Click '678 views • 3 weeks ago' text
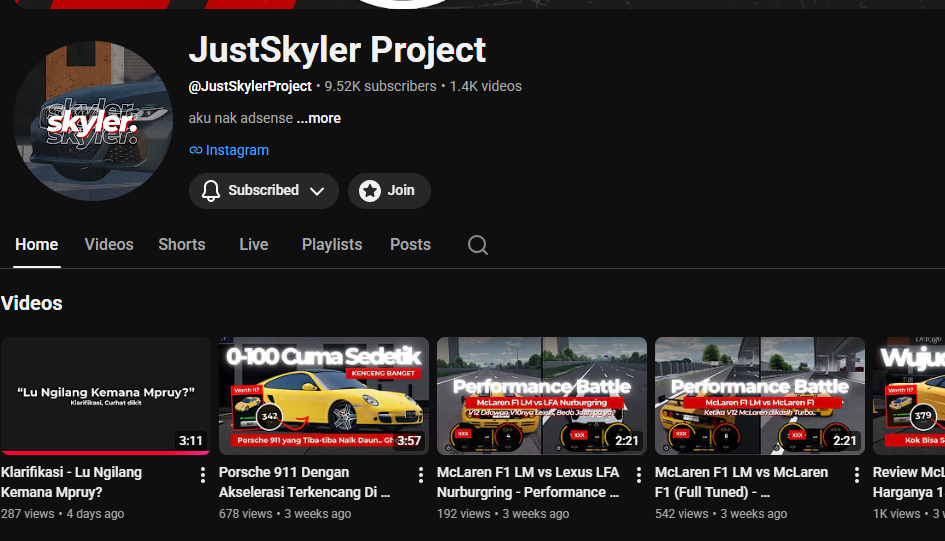The width and height of the screenshot is (945, 541). tap(285, 514)
